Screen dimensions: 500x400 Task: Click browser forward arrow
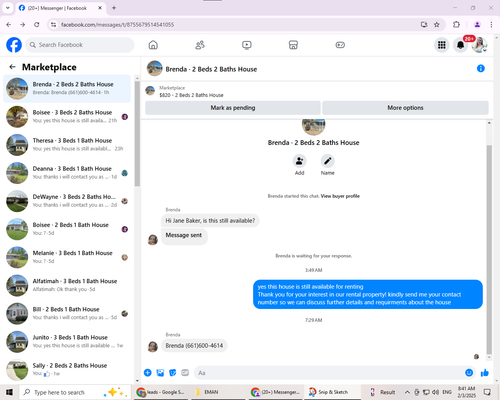(x=22, y=25)
